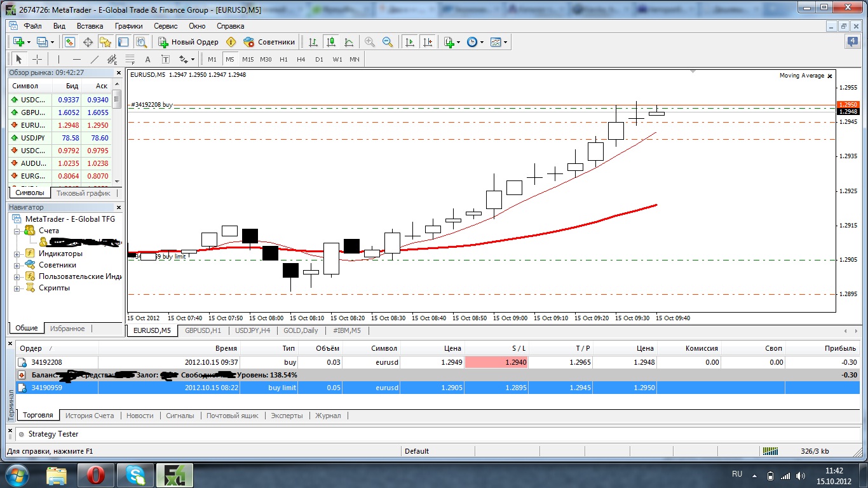This screenshot has height=488, width=868.
Task: Switch timeframe to M1
Action: pos(212,59)
